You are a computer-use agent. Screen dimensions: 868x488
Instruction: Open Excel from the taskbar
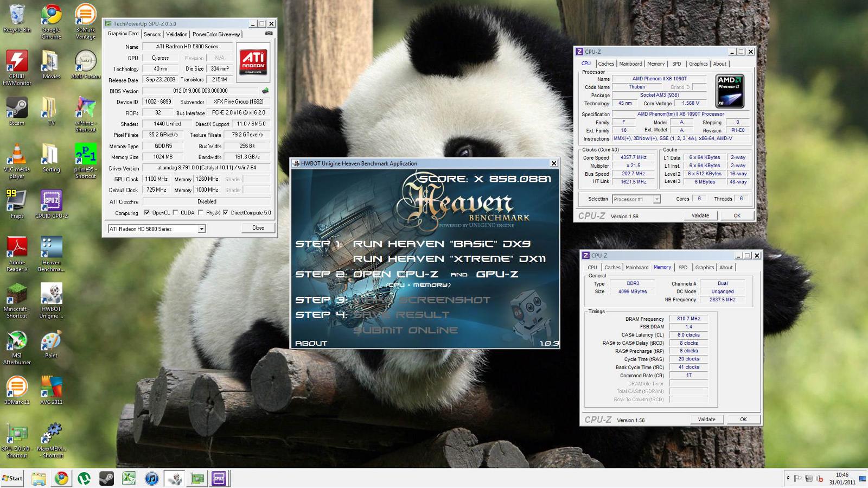[129, 478]
